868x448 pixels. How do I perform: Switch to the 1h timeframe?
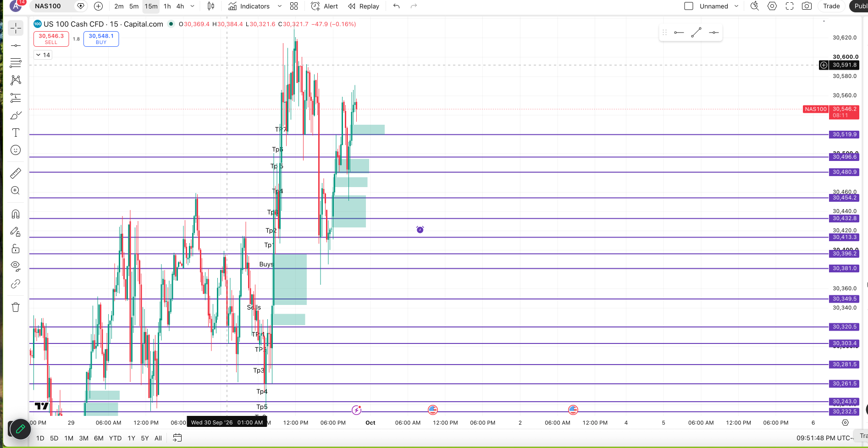[167, 6]
